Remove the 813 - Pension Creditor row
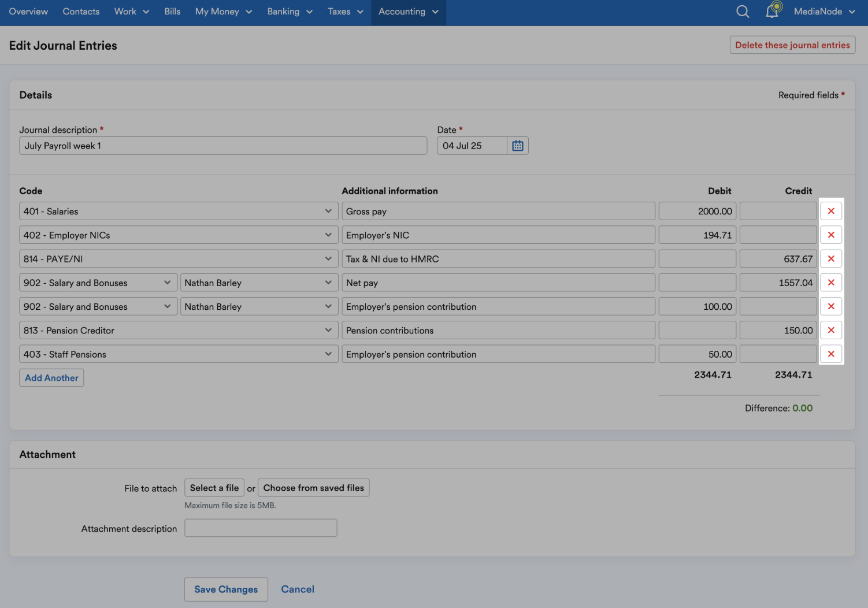Viewport: 868px width, 608px height. (831, 330)
